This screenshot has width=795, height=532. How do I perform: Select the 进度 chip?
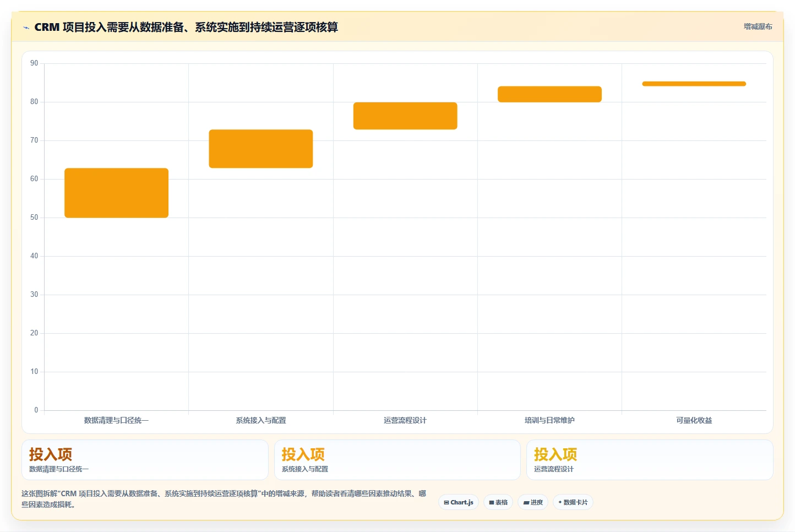click(533, 502)
